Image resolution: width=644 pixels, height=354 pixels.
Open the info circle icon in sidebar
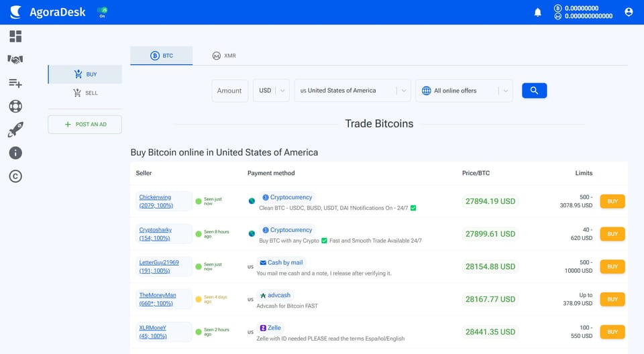15,153
